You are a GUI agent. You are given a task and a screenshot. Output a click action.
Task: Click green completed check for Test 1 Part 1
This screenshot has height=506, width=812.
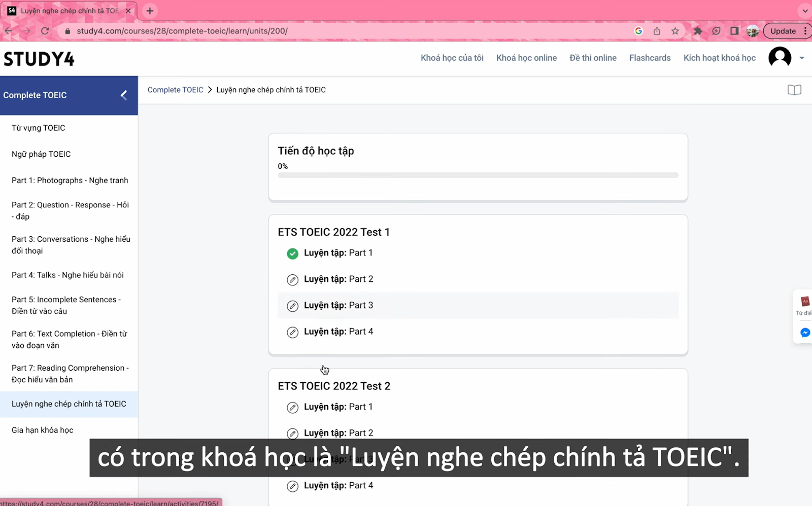(292, 254)
